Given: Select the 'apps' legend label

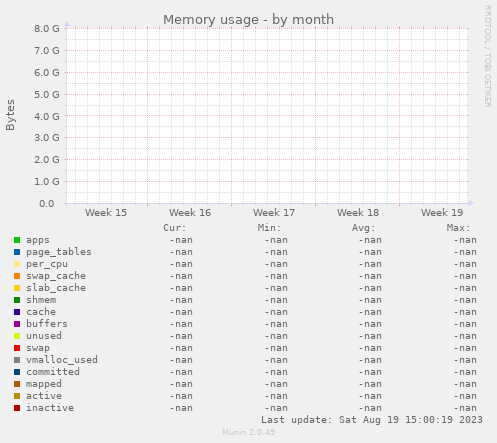Looking at the screenshot, I should [38, 240].
